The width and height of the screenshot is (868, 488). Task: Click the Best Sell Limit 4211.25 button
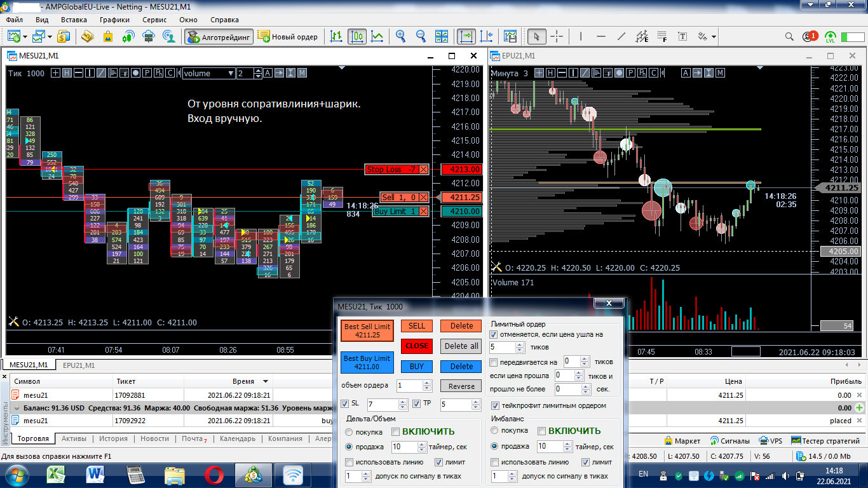pos(367,330)
